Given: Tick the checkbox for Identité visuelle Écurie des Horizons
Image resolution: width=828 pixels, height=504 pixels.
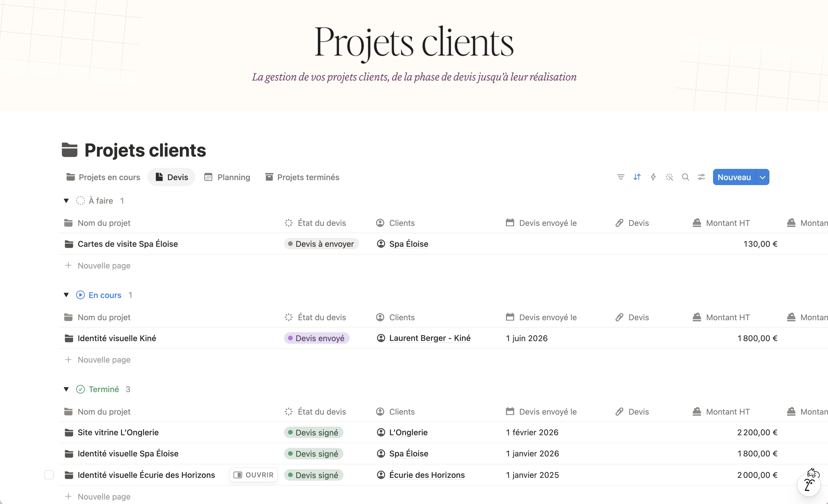Looking at the screenshot, I should pyautogui.click(x=49, y=475).
